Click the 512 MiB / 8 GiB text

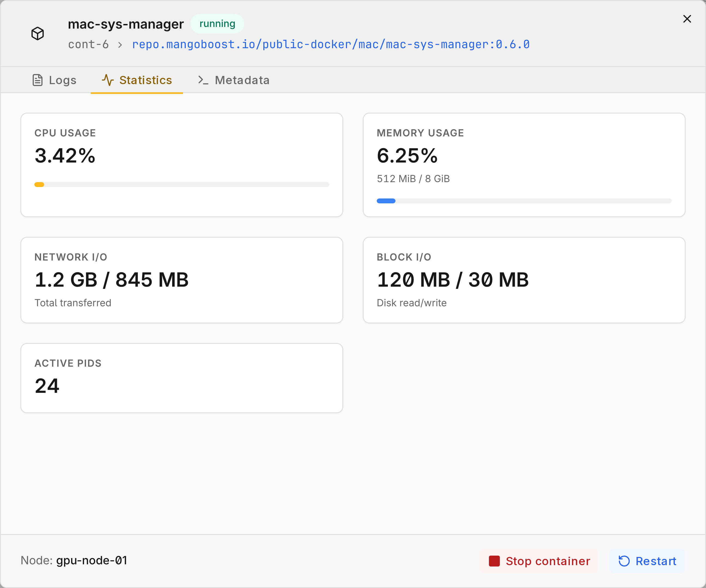pos(413,179)
